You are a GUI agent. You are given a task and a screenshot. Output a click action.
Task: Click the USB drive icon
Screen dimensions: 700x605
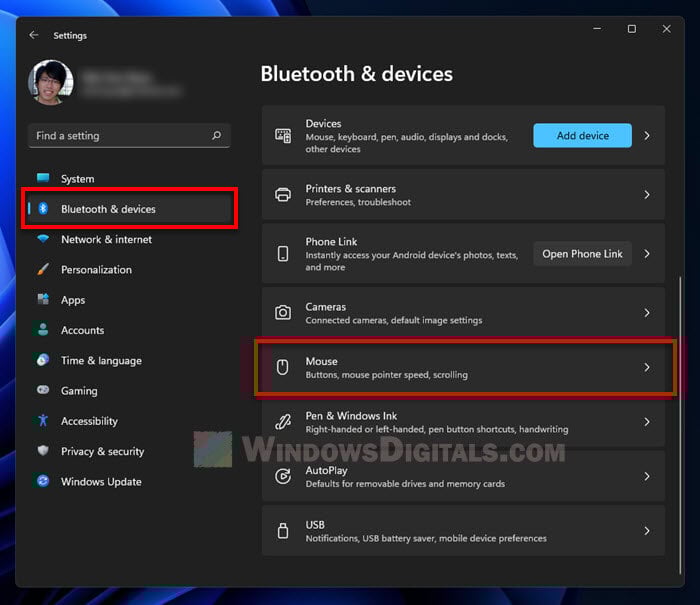(x=283, y=530)
